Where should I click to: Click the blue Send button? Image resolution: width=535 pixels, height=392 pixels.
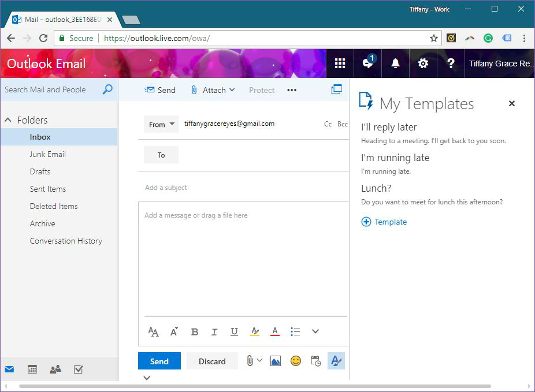(159, 361)
